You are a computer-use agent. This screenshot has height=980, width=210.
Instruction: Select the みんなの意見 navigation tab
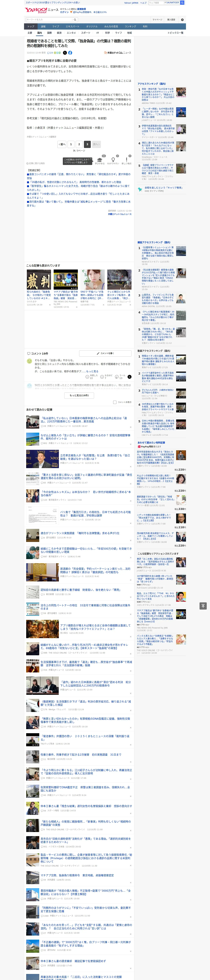111,27
